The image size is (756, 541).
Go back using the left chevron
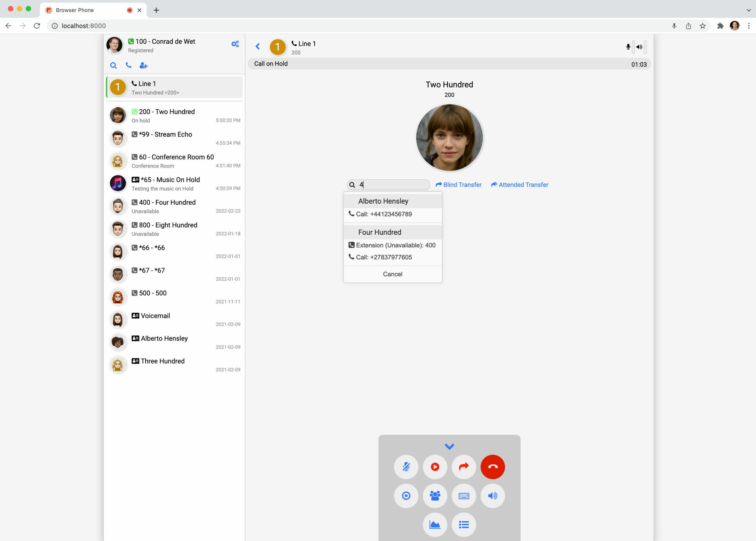coord(258,46)
